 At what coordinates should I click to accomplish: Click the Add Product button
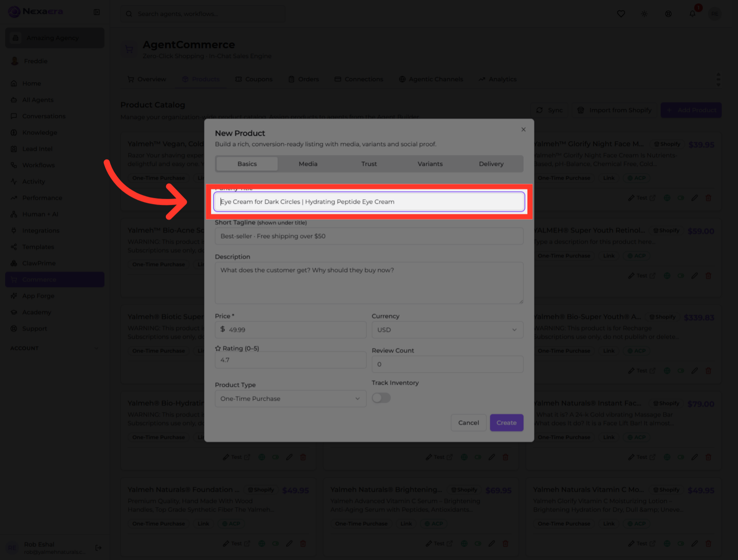tap(691, 110)
